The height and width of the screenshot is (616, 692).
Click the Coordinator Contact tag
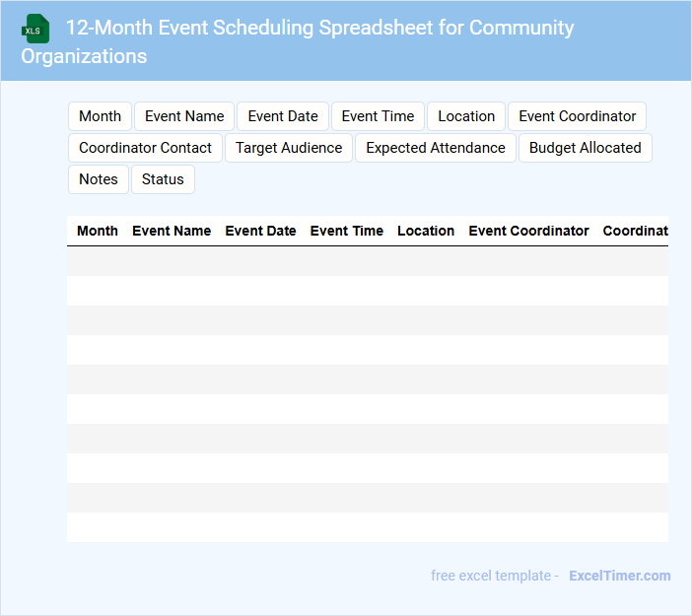tap(145, 148)
